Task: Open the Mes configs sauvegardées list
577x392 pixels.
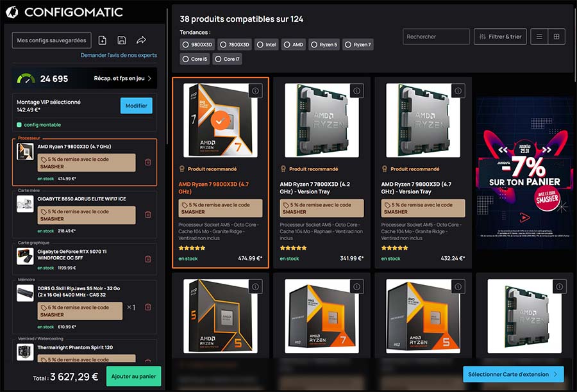Action: [x=51, y=40]
